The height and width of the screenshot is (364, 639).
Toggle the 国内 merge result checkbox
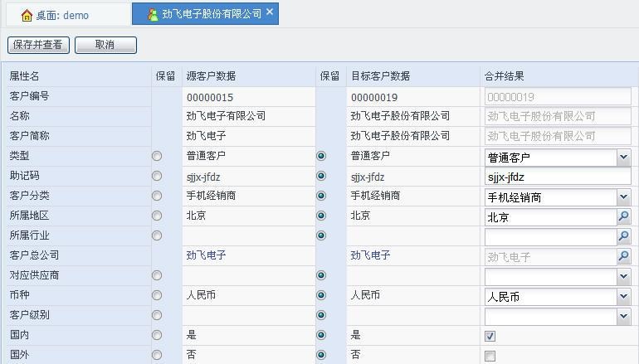pos(490,336)
